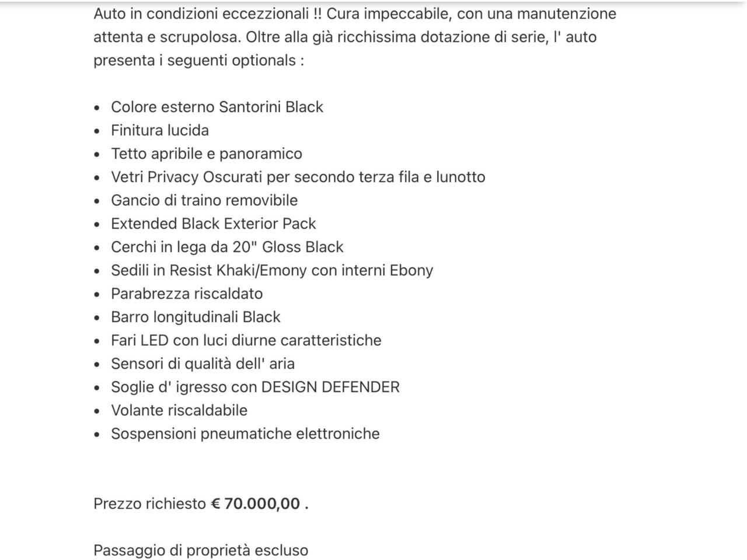Click the "presenta i seguenti optionals" text line
Screen dimensions: 747x560
(x=198, y=61)
